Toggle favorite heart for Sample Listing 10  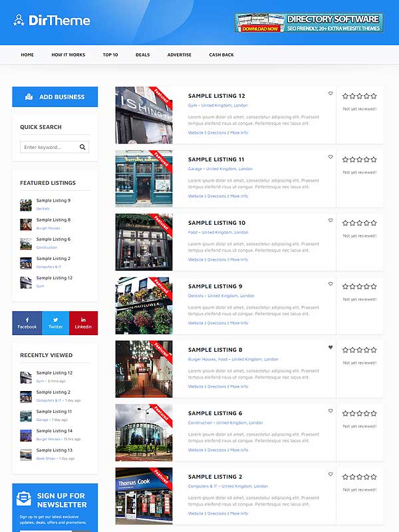click(x=331, y=221)
